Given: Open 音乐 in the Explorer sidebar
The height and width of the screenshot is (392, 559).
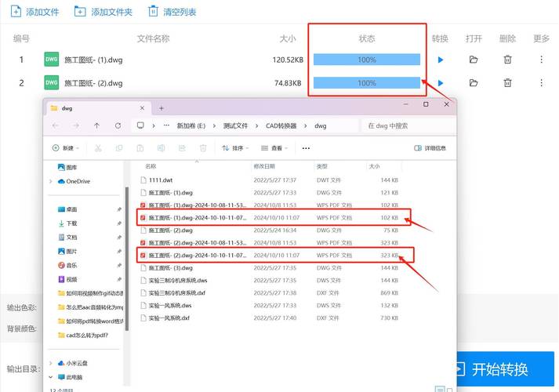Looking at the screenshot, I should (x=67, y=265).
